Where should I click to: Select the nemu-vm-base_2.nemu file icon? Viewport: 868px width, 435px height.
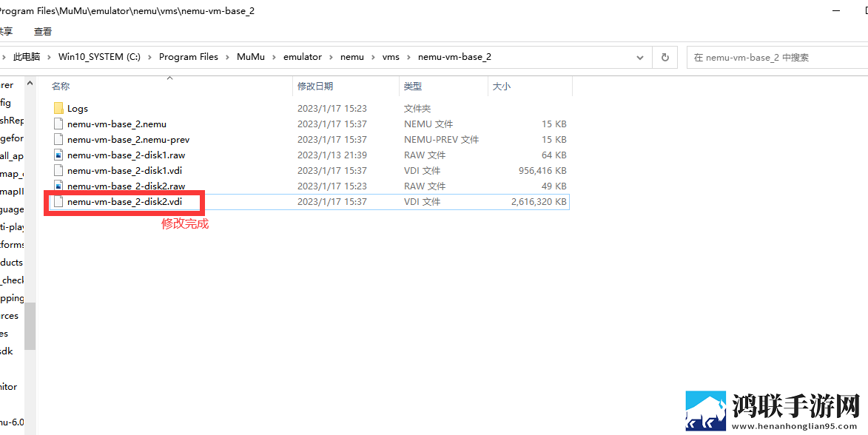[58, 124]
